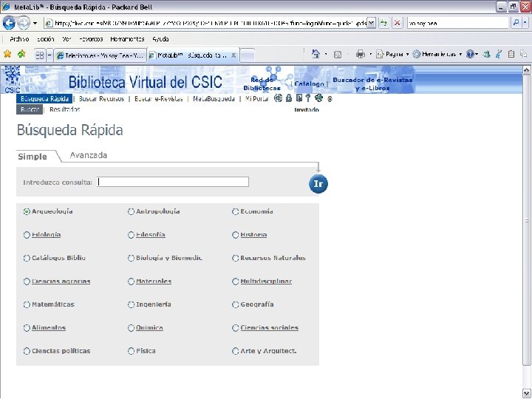Click the Home page icon
This screenshot has height=399, width=532.
point(316,54)
